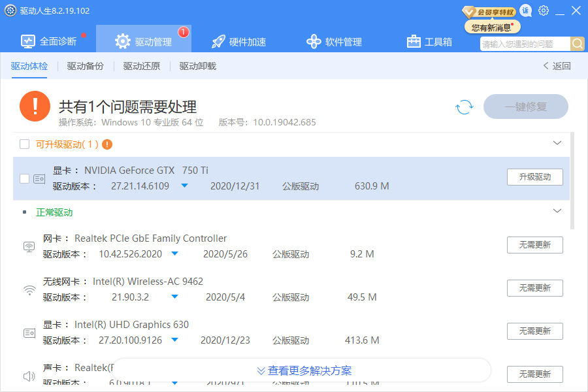The width and height of the screenshot is (588, 392).
Task: Click 无需更新 for Intel Wireless-AC 9462
Action: (x=534, y=288)
